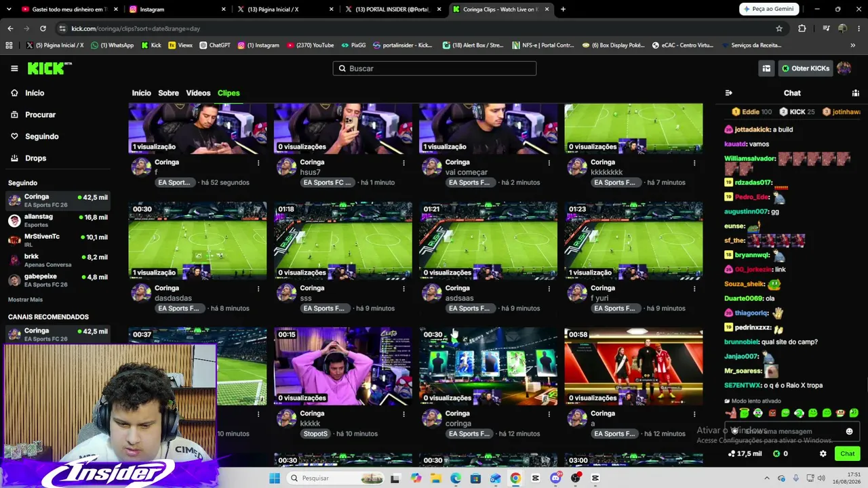Select the Clipes tab

point(229,93)
